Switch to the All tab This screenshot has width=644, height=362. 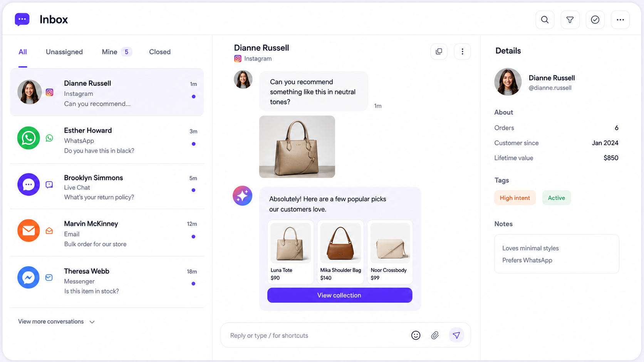23,52
